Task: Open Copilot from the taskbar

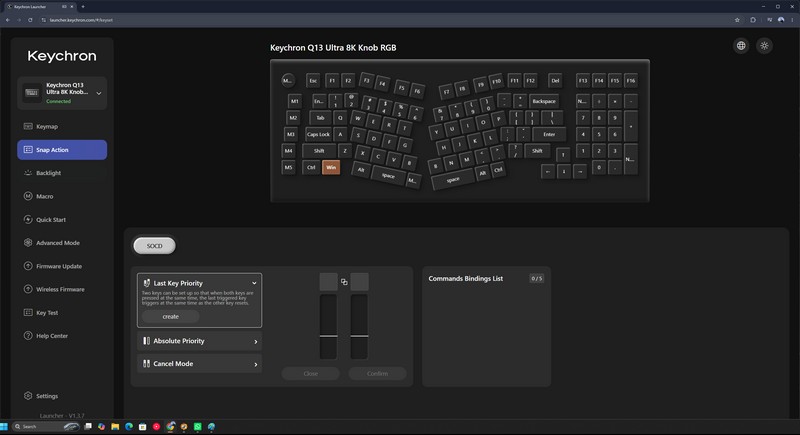Action: pyautogui.click(x=102, y=426)
